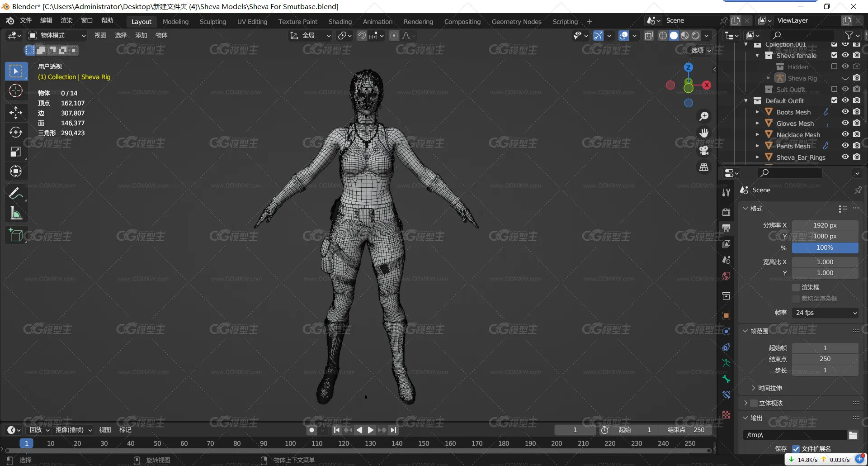Activate the Transform tool

pyautogui.click(x=16, y=171)
